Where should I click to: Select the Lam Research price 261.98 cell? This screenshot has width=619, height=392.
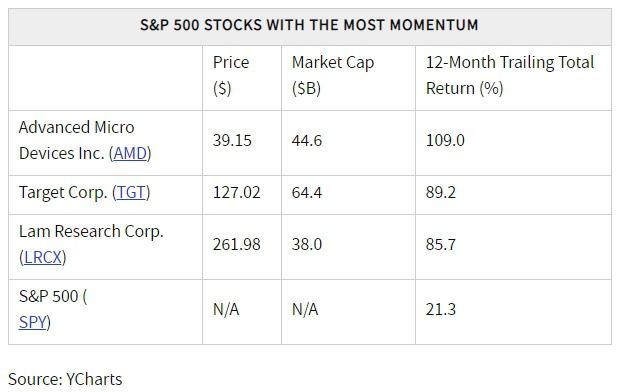[242, 247]
